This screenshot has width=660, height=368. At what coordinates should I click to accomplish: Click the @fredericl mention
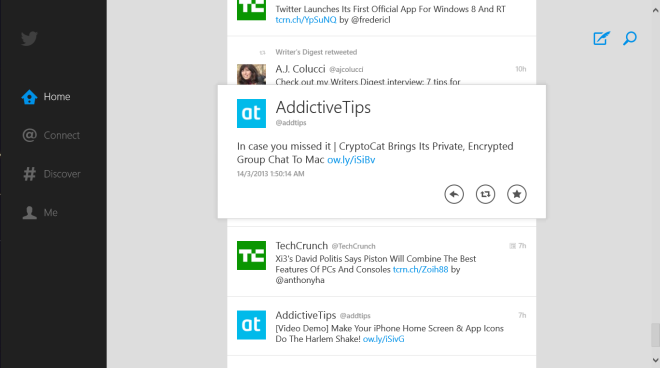coord(371,20)
